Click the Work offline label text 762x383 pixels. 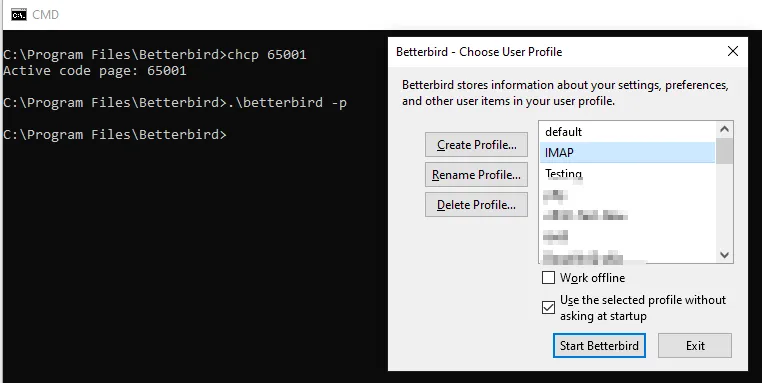point(592,278)
